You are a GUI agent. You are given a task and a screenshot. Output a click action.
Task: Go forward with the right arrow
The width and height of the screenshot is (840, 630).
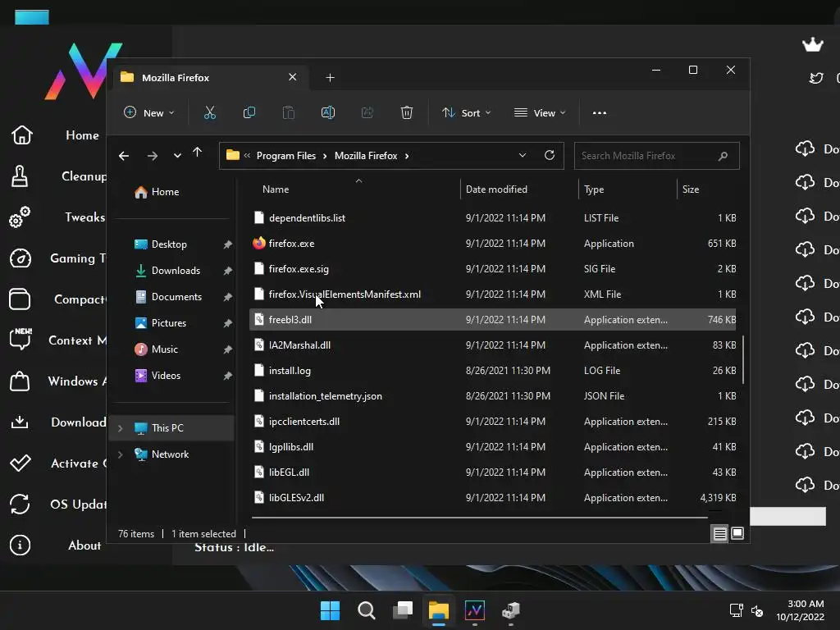tap(153, 156)
